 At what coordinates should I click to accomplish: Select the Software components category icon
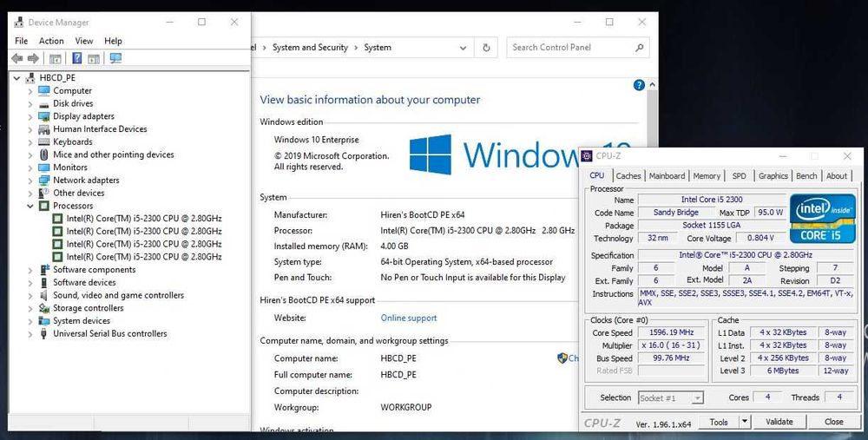point(44,270)
